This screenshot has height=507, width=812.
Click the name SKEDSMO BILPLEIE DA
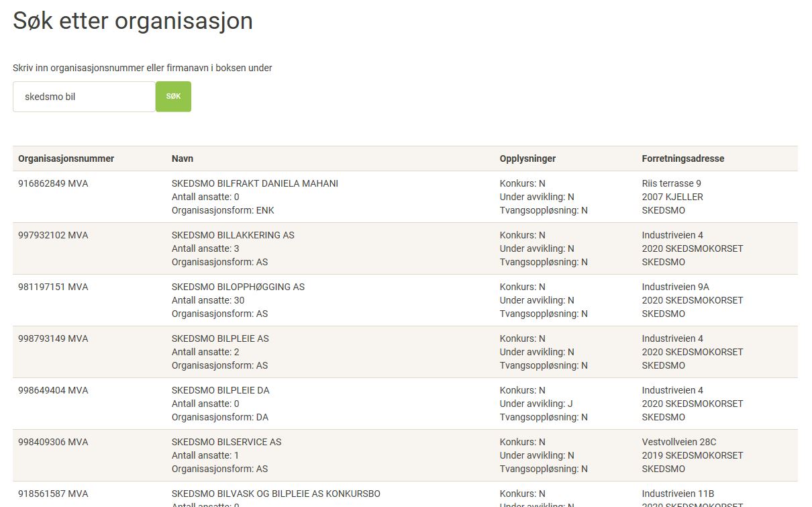tap(221, 390)
